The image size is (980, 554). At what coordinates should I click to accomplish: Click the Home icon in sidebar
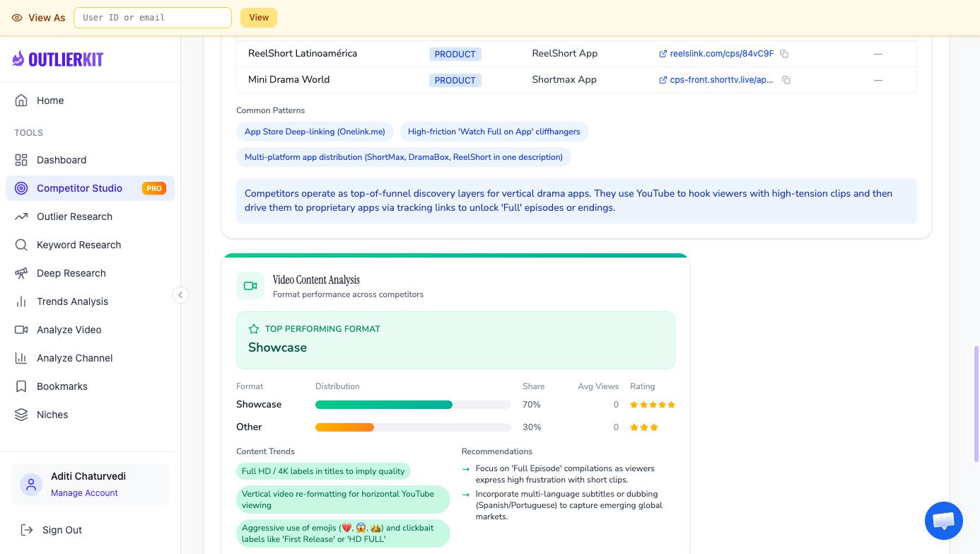click(x=21, y=100)
